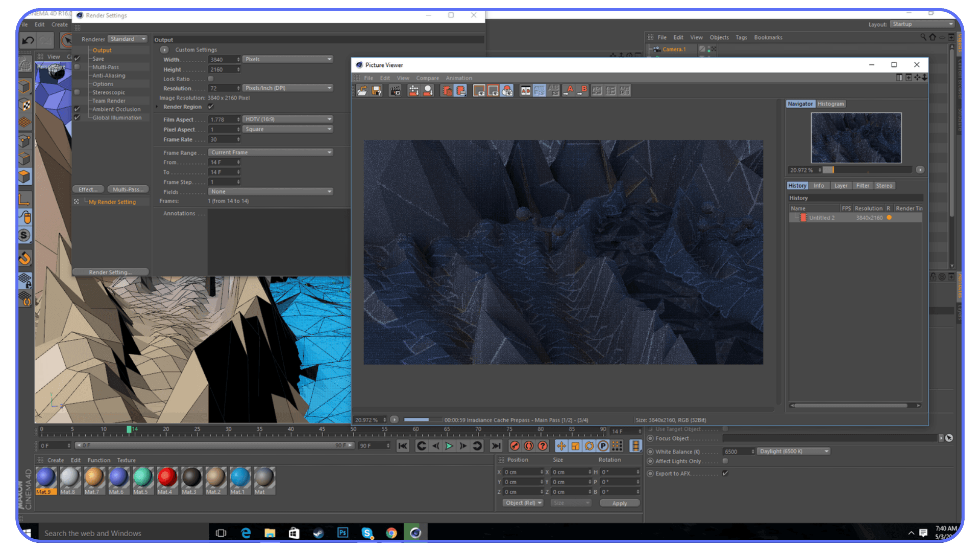Click the Effect... button in Render Settings

click(88, 189)
